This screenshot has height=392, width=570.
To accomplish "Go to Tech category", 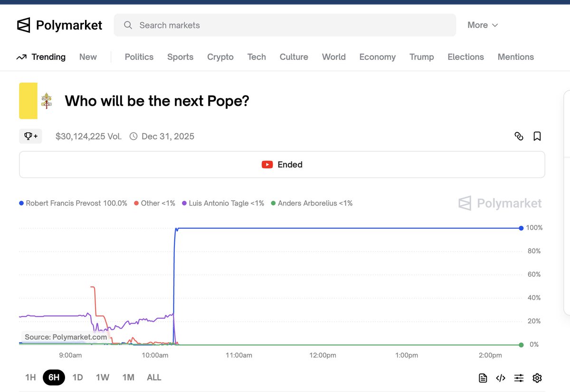I will [x=256, y=57].
